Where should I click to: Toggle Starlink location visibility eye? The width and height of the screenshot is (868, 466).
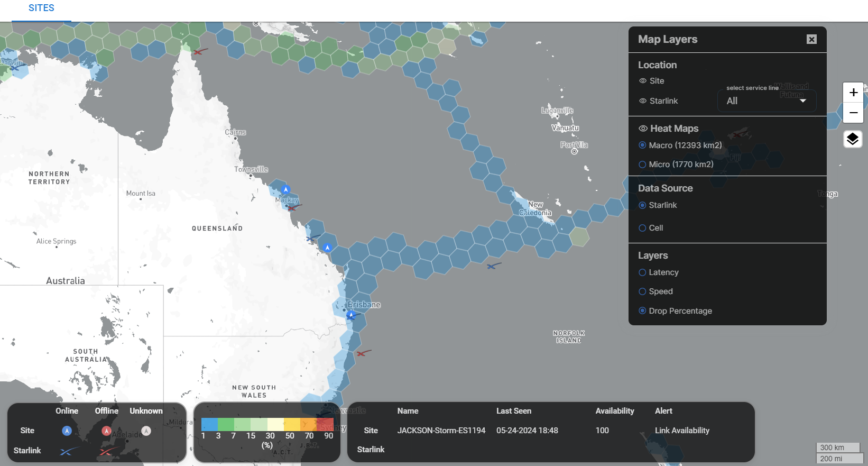point(643,101)
